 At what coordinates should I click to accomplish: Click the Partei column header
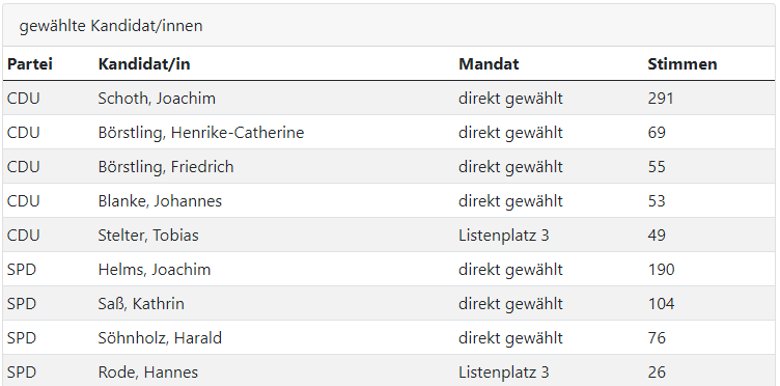[x=30, y=64]
